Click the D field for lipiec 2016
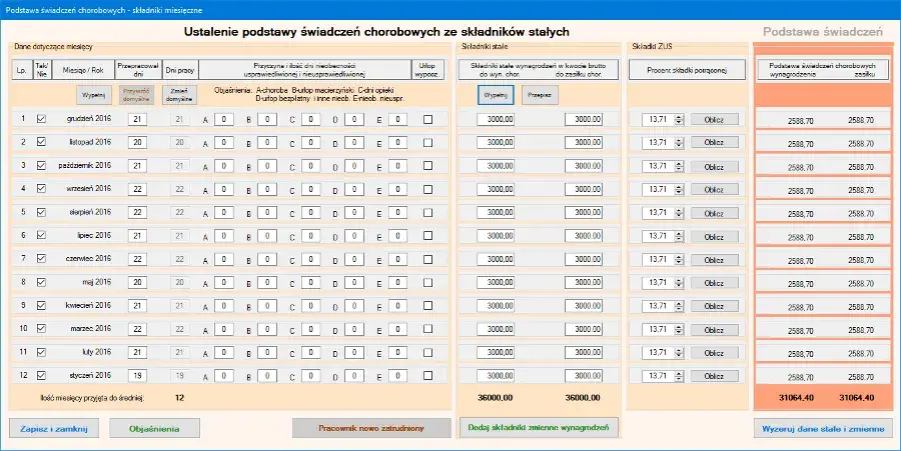The image size is (901, 451). coord(354,236)
